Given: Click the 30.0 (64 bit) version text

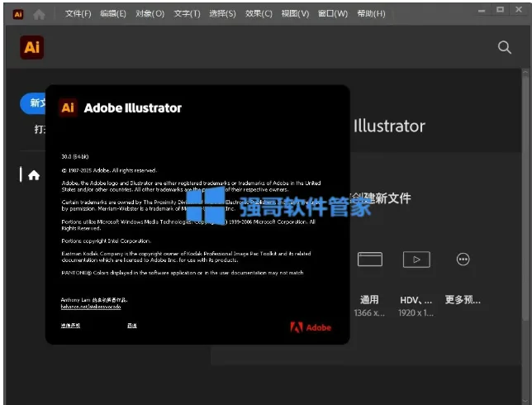Looking at the screenshot, I should click(x=75, y=156).
